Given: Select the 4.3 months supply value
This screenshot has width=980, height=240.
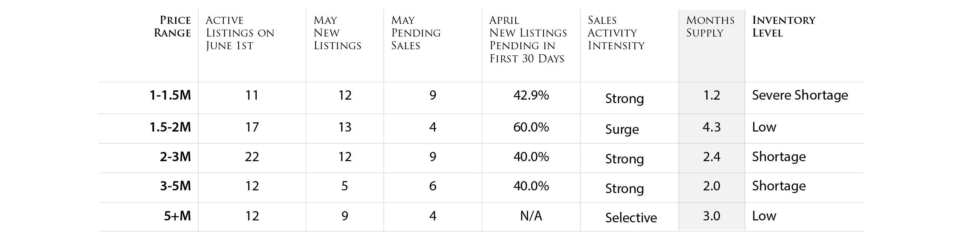Looking at the screenshot, I should (x=711, y=127).
